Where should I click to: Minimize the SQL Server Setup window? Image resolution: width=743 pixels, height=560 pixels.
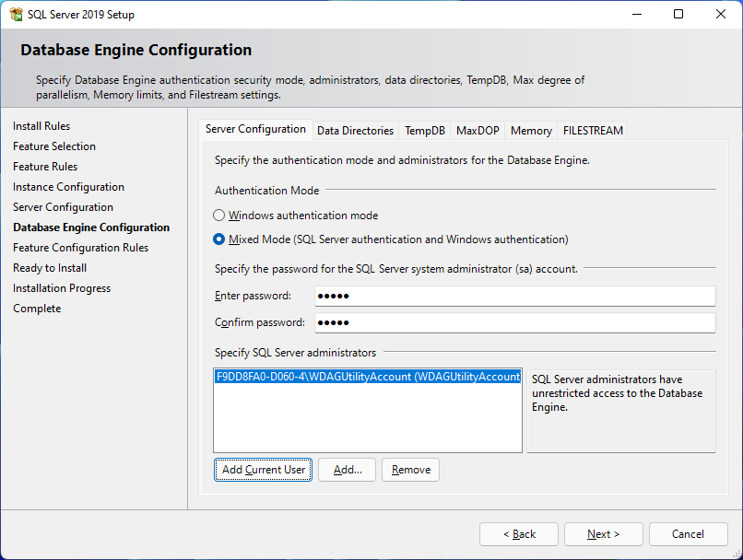tap(637, 14)
